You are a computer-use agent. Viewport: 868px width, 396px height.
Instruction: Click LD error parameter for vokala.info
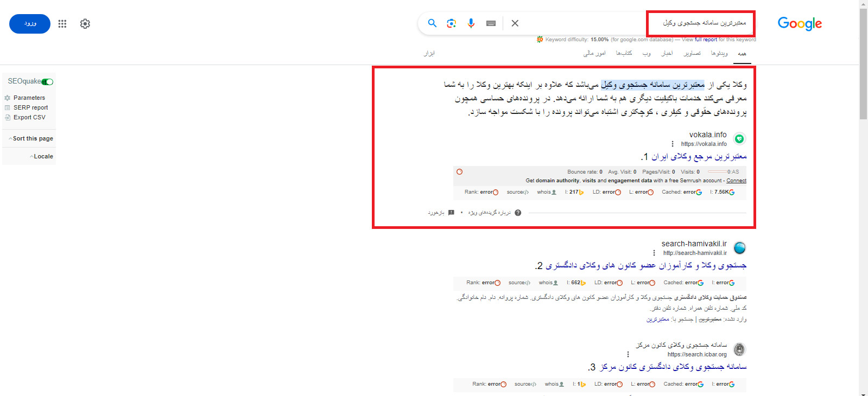coord(607,192)
